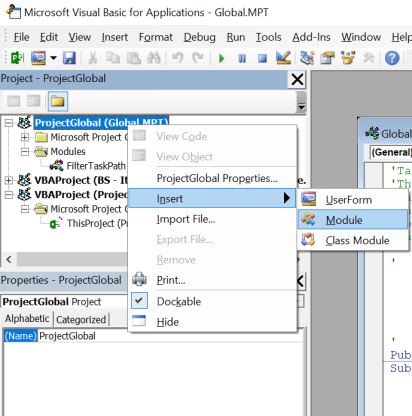The width and height of the screenshot is (412, 416).
Task: Expand Microsoft Project Objects folder under ProjectGlobal
Action: point(25,137)
